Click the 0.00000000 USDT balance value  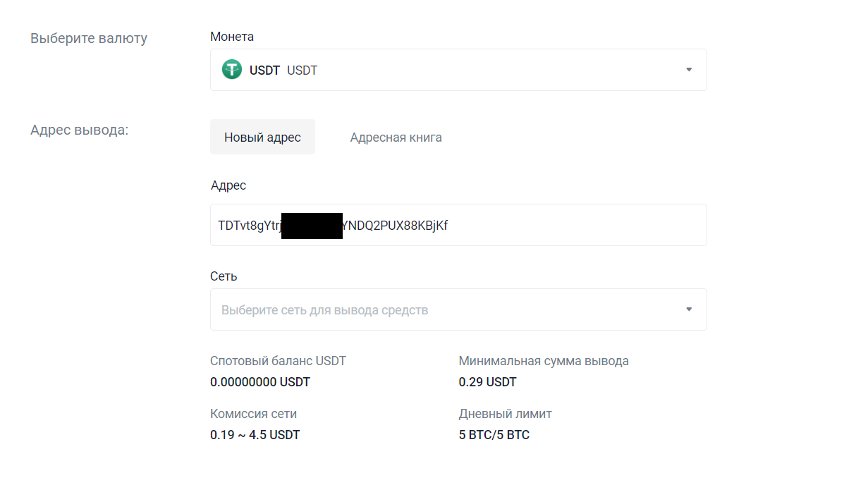pyautogui.click(x=260, y=382)
